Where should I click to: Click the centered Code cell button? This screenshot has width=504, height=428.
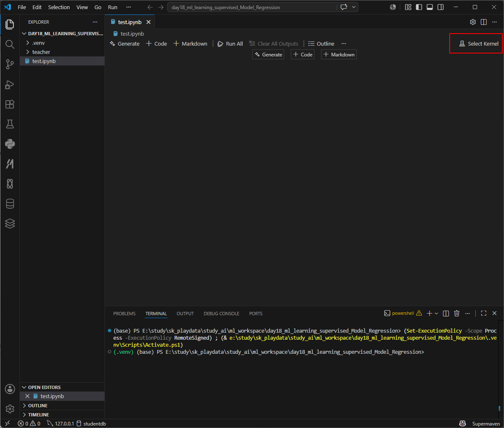(x=303, y=54)
